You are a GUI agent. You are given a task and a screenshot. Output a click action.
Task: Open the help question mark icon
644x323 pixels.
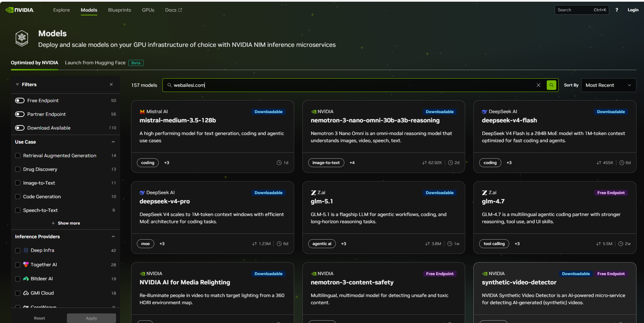pos(617,10)
